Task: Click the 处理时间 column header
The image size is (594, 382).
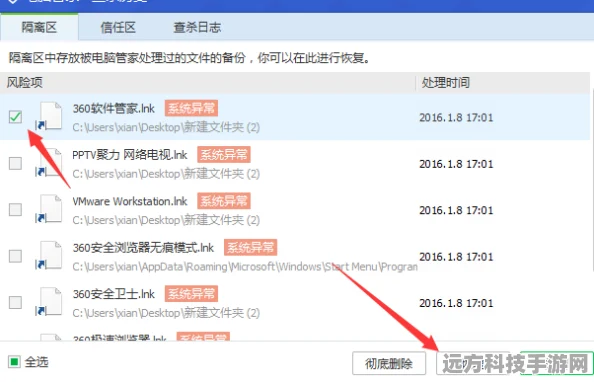Action: coord(446,82)
